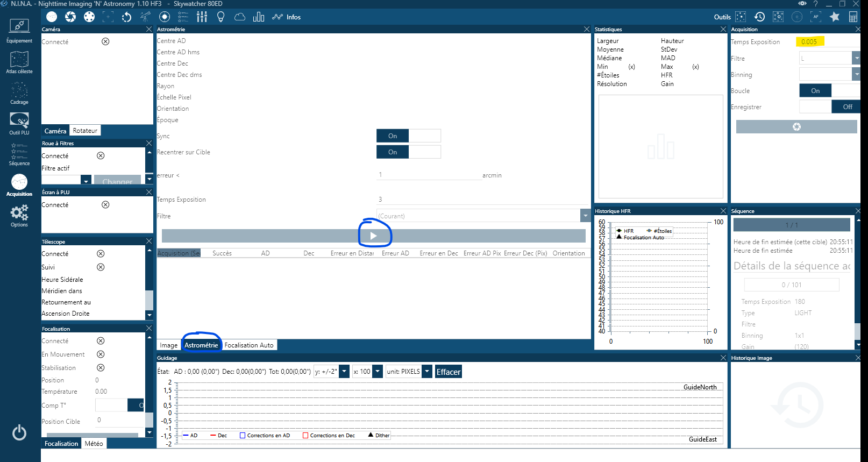Open the Séquence section
Screen dimensions: 868x462
(x=19, y=154)
